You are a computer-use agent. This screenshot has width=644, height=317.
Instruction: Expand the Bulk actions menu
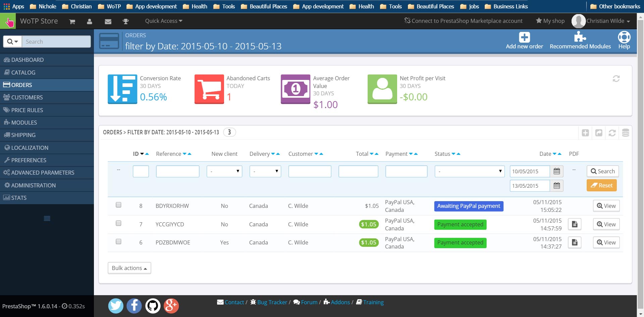(129, 268)
